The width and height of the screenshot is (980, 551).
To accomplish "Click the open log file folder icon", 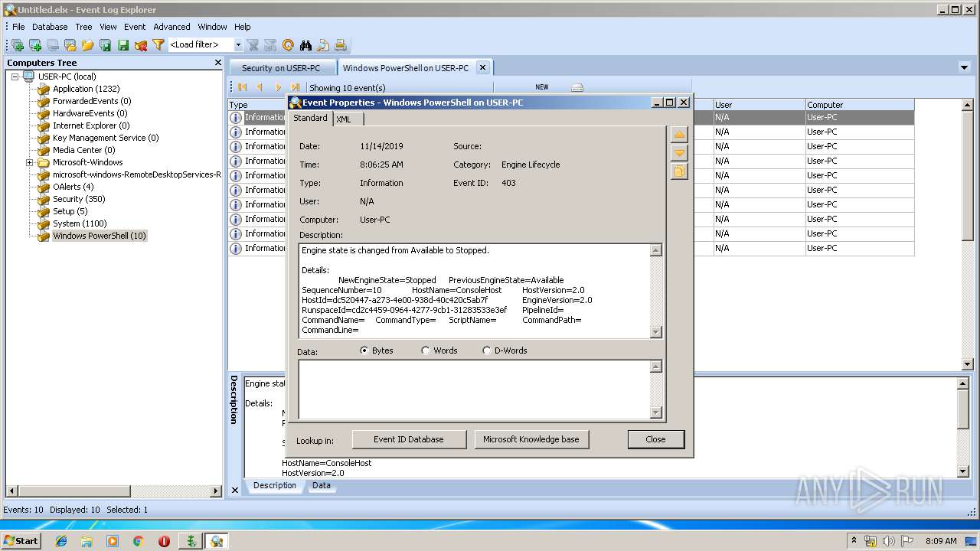I will pos(87,45).
